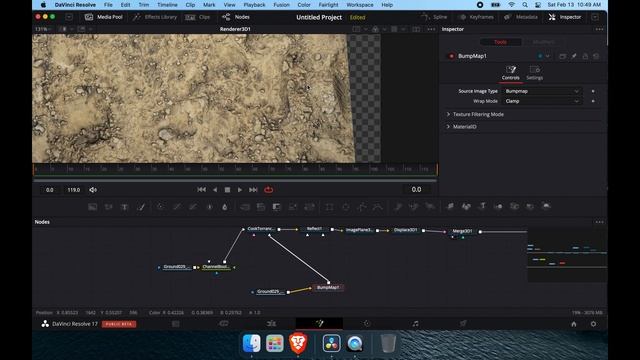Open the Media page icon
640x360 pixels.
pyautogui.click(x=176, y=324)
